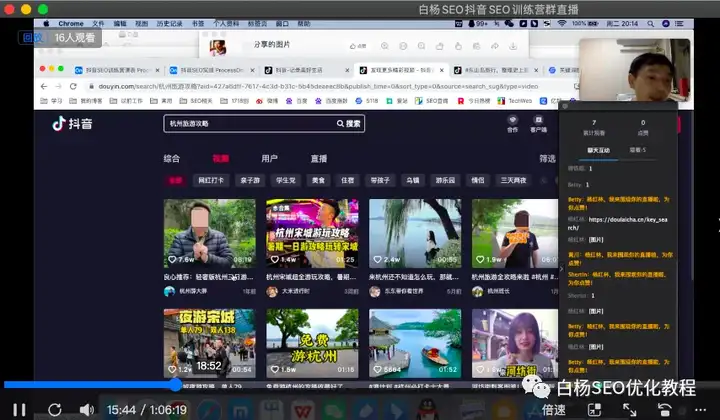Open the 5118 bookmark
Image resolution: width=720 pixels, height=420 pixels.
coord(367,101)
